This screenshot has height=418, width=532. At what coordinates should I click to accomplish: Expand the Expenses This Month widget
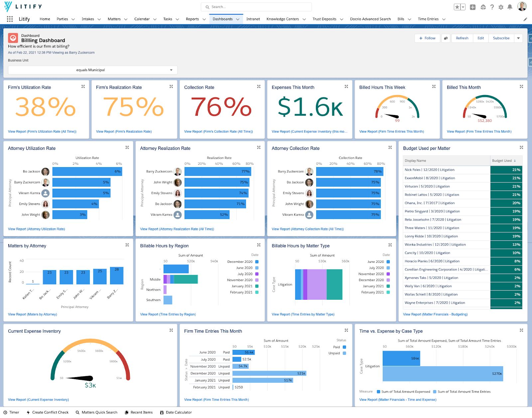[x=346, y=86]
